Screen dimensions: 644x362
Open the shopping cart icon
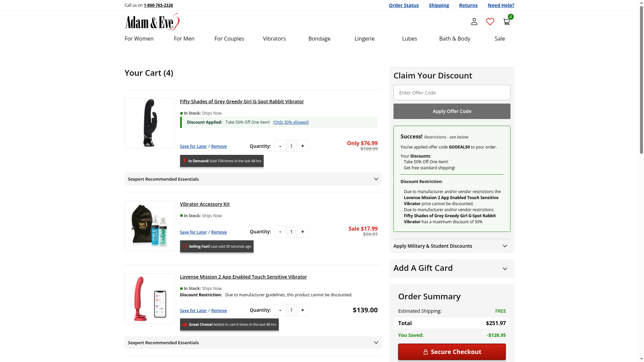(506, 22)
